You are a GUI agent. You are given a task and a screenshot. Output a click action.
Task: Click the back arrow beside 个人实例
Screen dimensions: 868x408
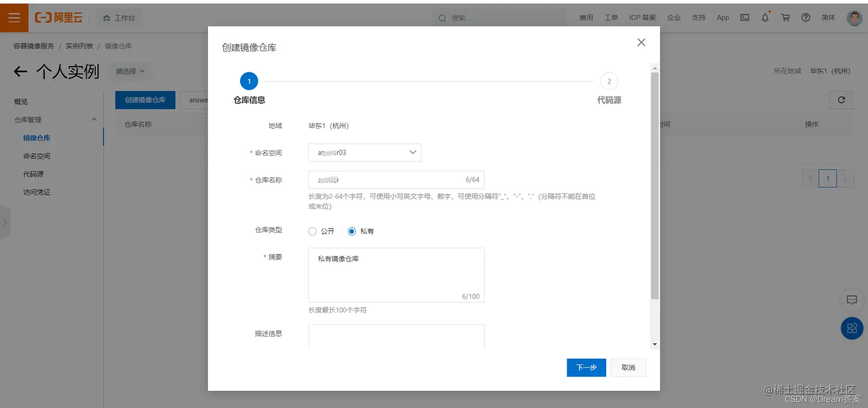pyautogui.click(x=21, y=71)
